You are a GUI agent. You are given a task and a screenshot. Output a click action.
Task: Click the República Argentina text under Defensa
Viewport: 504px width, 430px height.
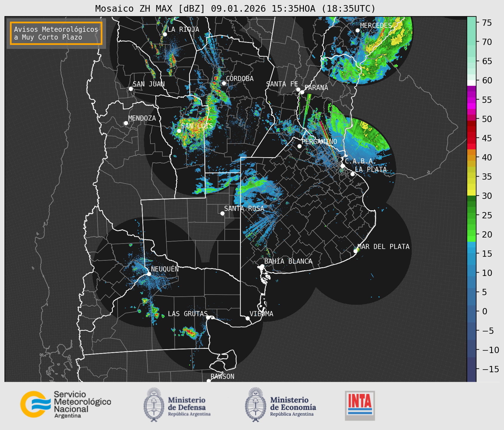click(x=189, y=414)
